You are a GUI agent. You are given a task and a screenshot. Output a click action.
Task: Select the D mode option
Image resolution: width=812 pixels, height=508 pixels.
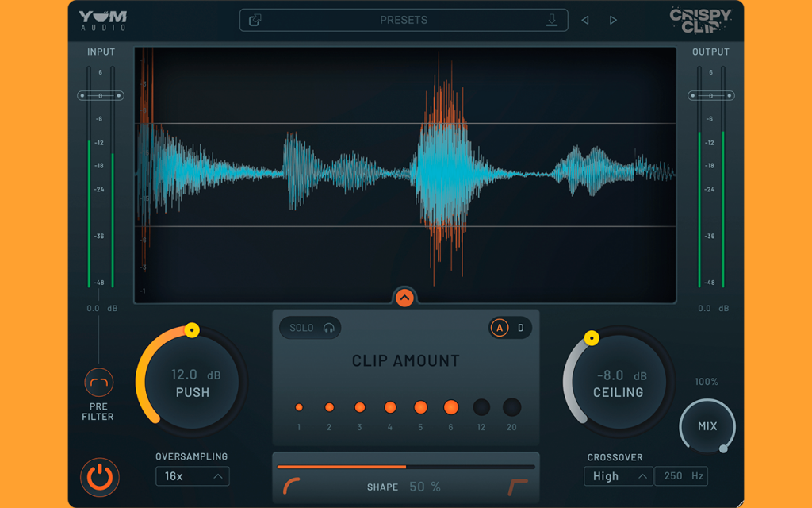click(521, 328)
